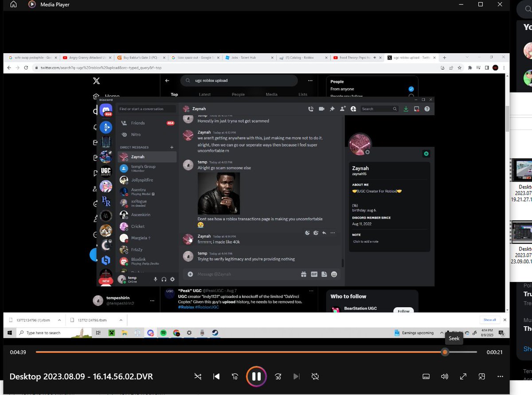Screen dimensions: 532x395
Task: Open the Asentru direct message
Action: [147, 192]
